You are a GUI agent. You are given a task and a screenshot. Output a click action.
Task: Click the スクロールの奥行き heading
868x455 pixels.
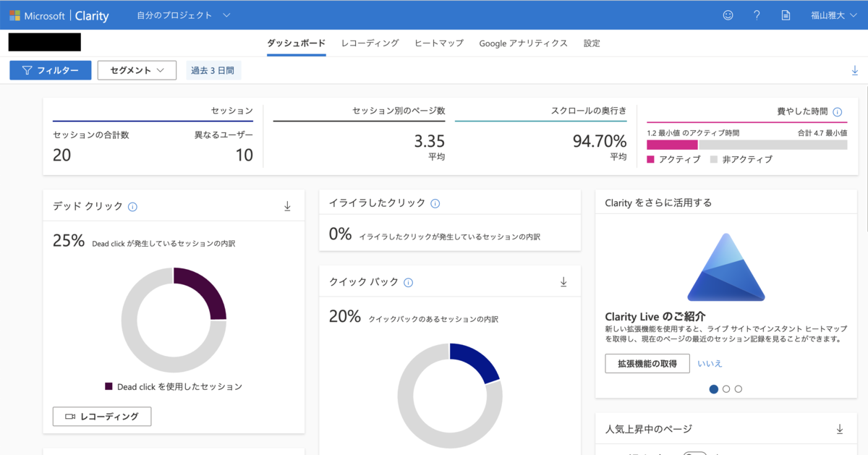589,111
